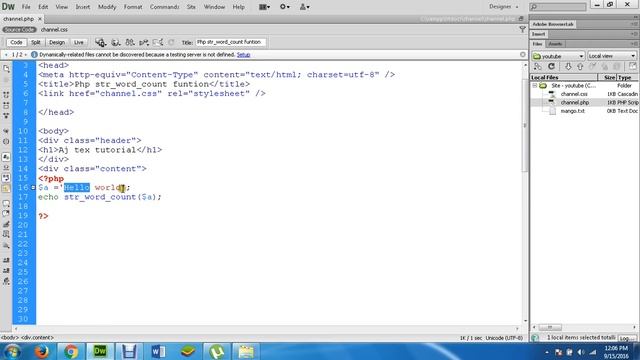Open the youtube site dropdown
This screenshot has height=360, width=640.
pos(558,56)
